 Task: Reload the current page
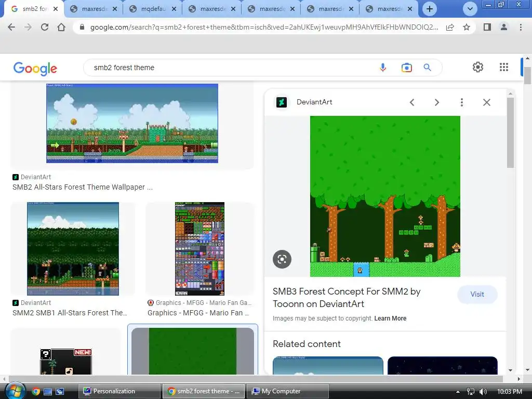(x=45, y=27)
